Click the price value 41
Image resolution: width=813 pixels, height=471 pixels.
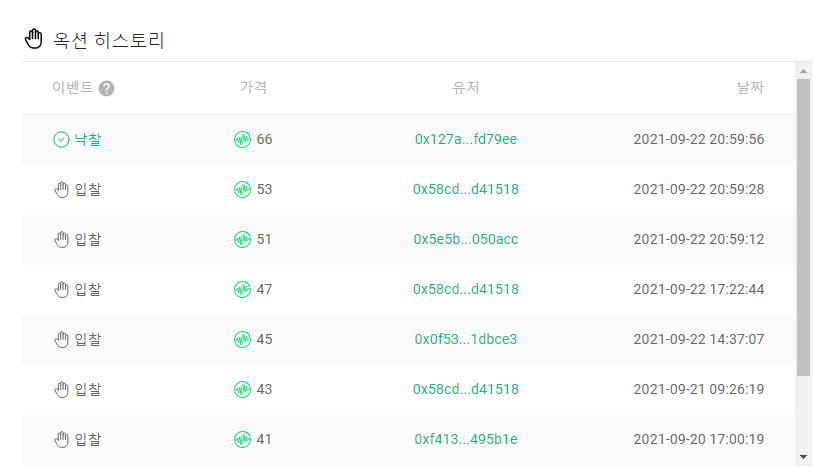pos(264,439)
